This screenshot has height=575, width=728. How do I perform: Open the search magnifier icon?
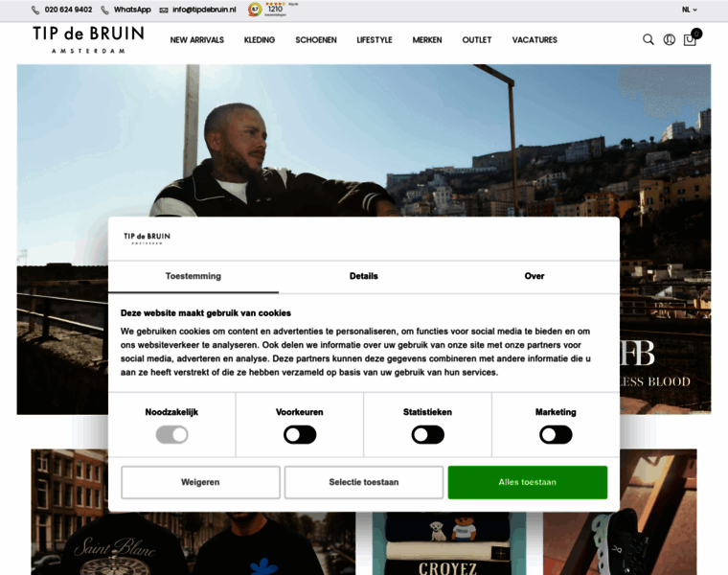tap(648, 39)
